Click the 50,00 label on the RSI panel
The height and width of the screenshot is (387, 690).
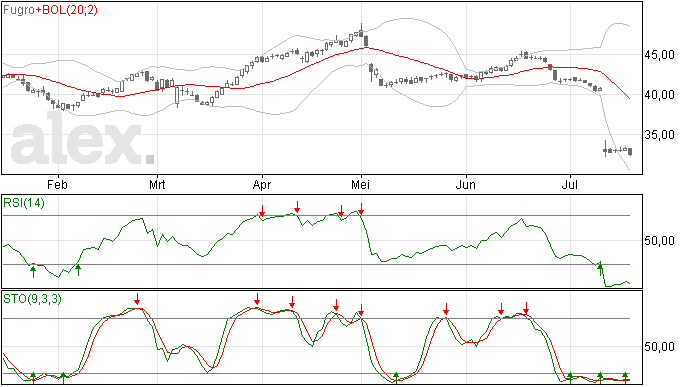click(660, 241)
